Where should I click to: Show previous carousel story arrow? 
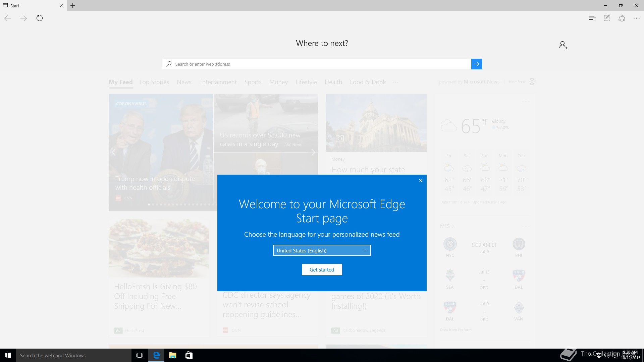pos(114,152)
